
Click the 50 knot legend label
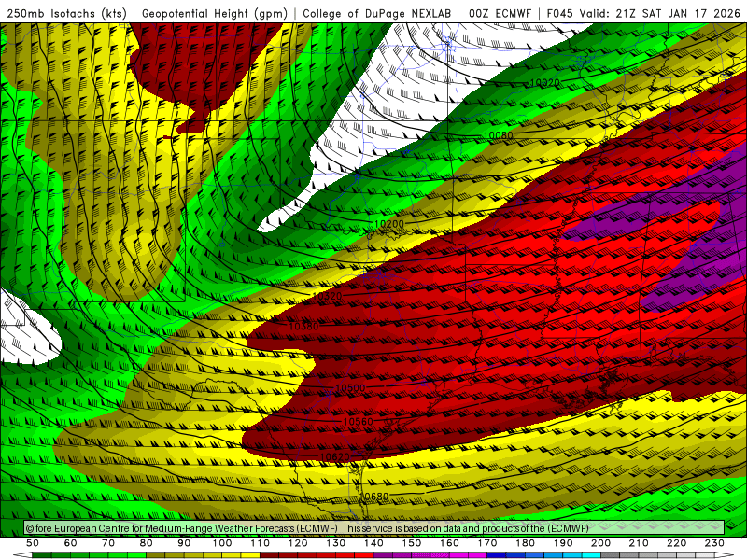(33, 543)
